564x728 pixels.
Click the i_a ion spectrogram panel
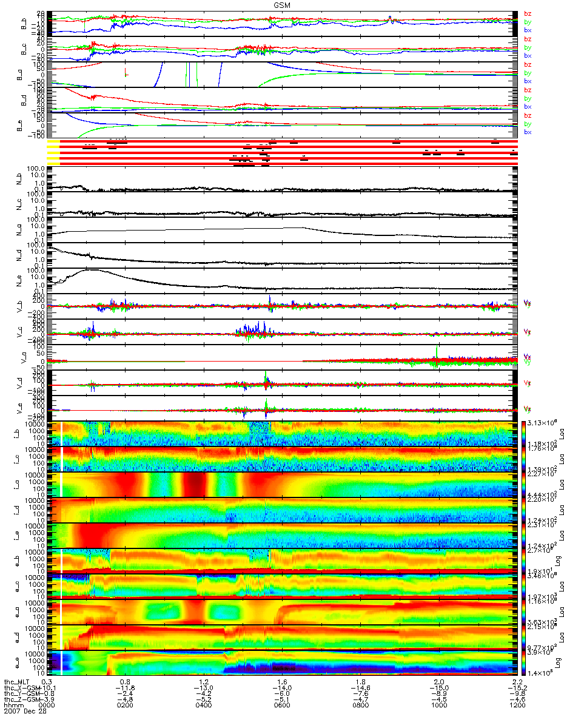click(283, 485)
